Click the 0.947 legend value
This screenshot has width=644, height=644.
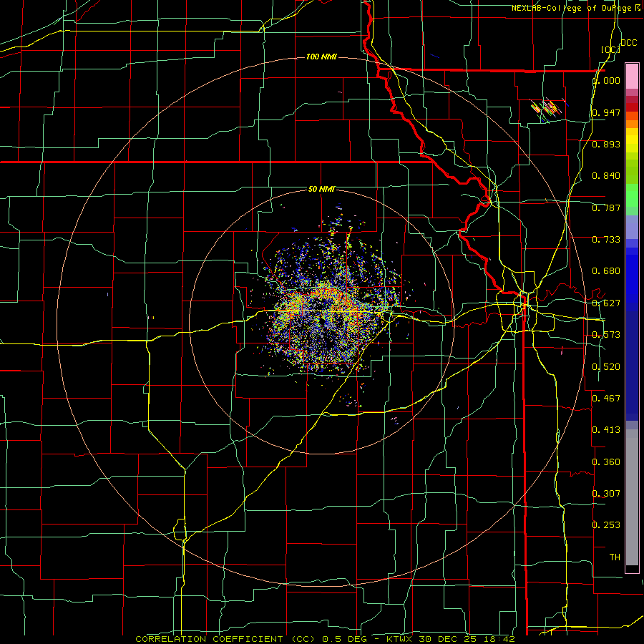[606, 112]
